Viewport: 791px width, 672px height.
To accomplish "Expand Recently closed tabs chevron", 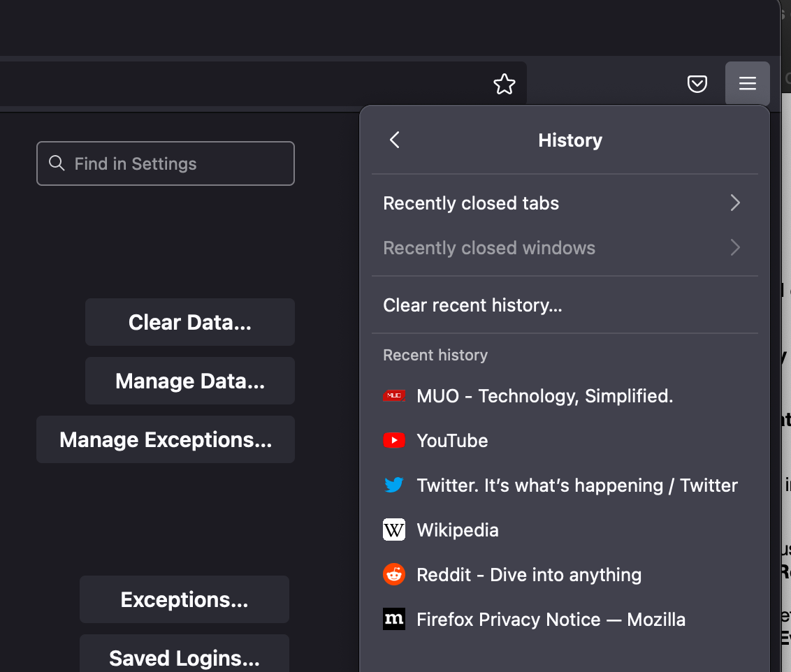I will pyautogui.click(x=734, y=203).
